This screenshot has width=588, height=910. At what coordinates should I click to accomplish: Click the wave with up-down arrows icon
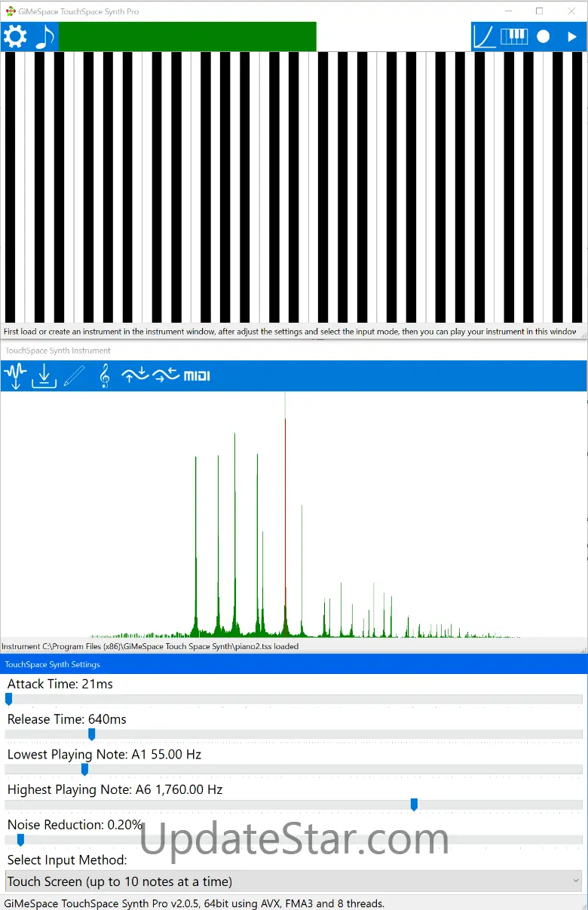point(136,375)
